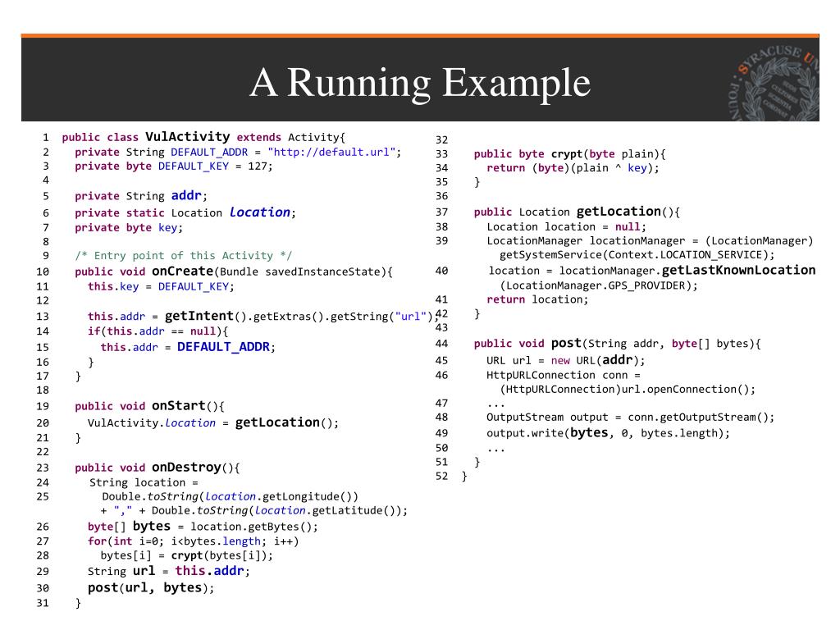Viewport: 840px width, 630px height.
Task: Click the getIntent() call on line 13
Action: [x=204, y=316]
